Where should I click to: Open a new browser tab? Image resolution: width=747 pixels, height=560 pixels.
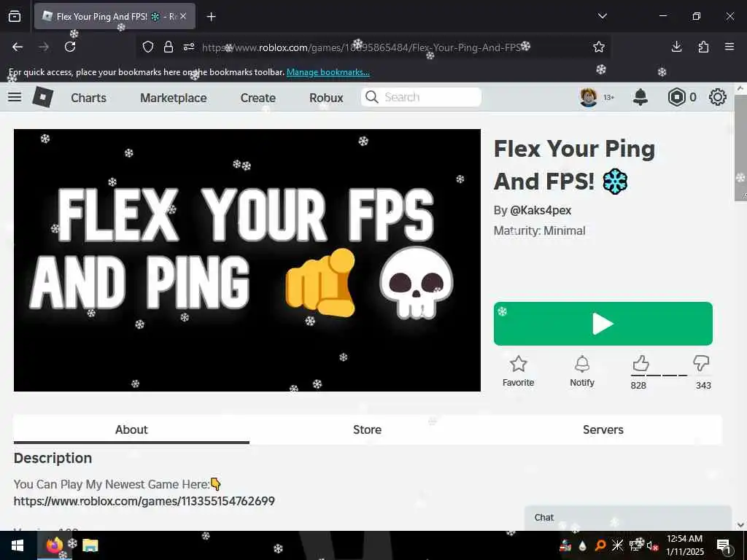coord(211,17)
